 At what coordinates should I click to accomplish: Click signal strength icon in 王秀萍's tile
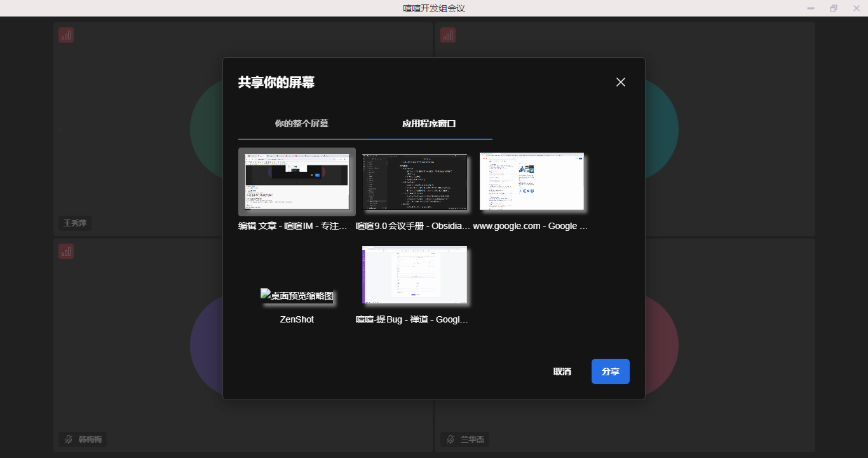66,35
